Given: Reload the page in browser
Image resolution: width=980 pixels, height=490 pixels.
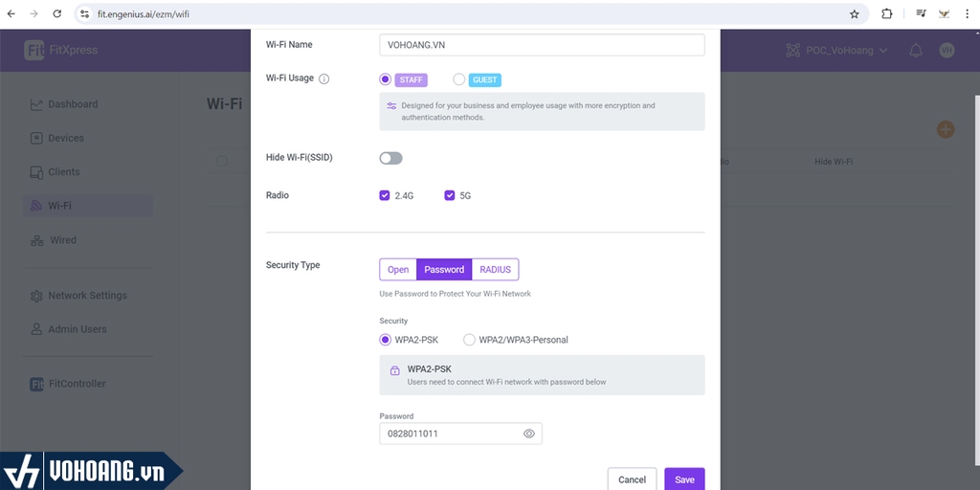Looking at the screenshot, I should coord(57,14).
